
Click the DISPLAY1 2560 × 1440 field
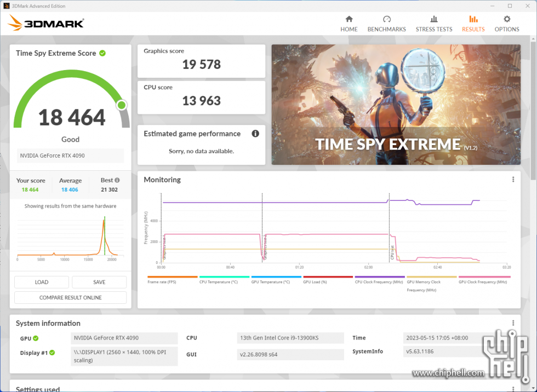point(124,356)
